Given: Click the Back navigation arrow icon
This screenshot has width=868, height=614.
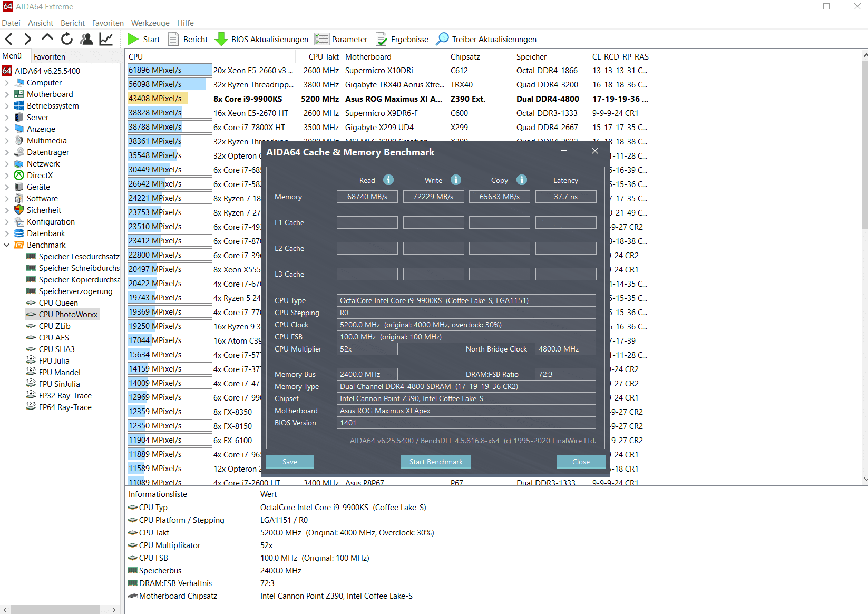Looking at the screenshot, I should [x=8, y=39].
